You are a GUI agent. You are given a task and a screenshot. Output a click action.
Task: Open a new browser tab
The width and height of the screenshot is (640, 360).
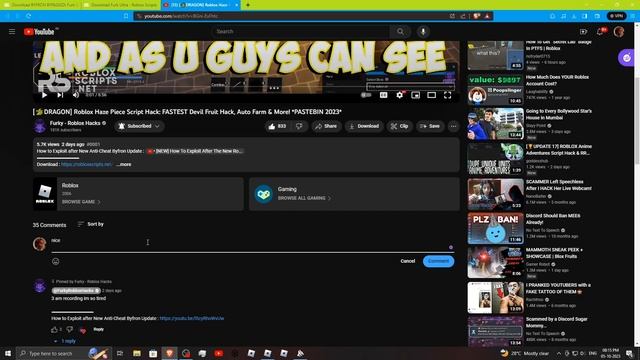coord(247,5)
